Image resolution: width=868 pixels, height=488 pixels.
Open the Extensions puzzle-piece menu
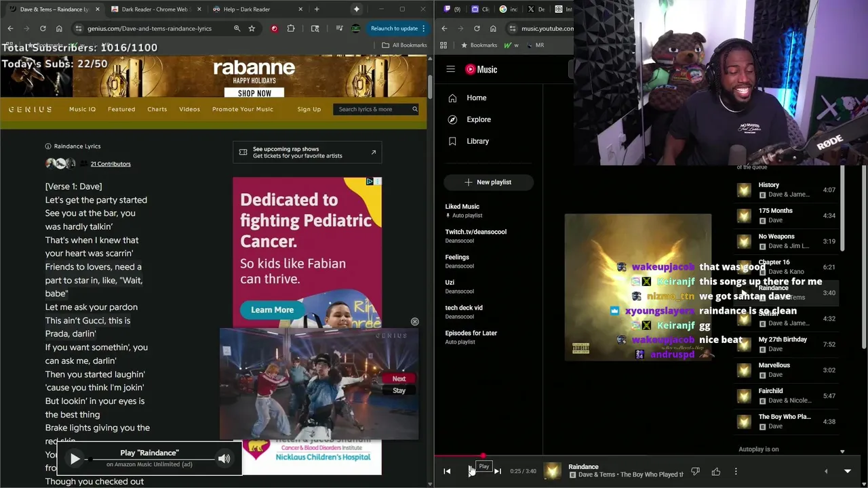(291, 28)
